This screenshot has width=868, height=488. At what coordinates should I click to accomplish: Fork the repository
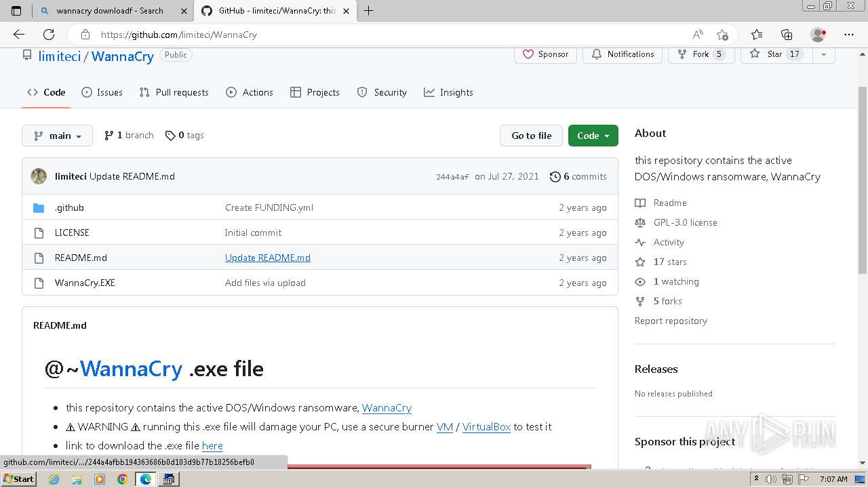[x=701, y=54]
